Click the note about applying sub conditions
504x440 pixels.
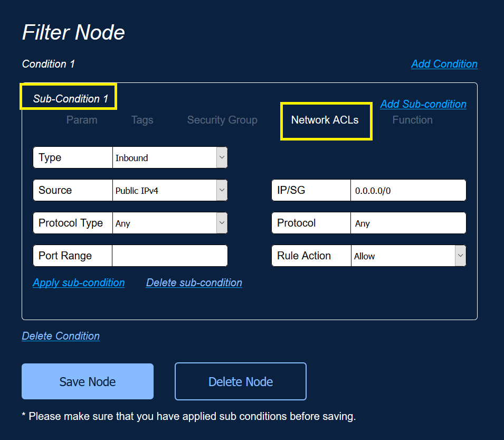pyautogui.click(x=189, y=416)
